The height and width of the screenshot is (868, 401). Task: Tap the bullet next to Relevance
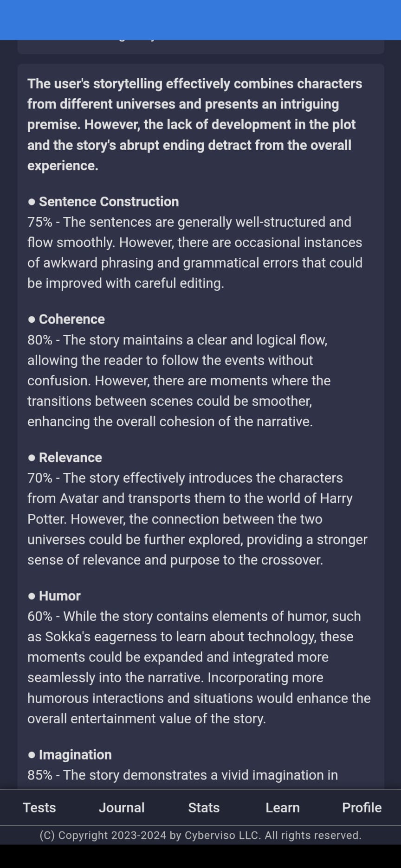click(32, 458)
